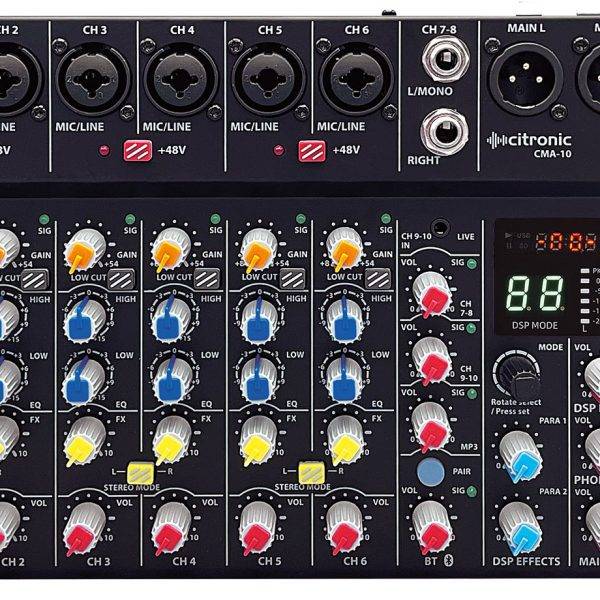Click the PARA 1 light-blue knob
This screenshot has width=600, height=600.
pos(522,455)
